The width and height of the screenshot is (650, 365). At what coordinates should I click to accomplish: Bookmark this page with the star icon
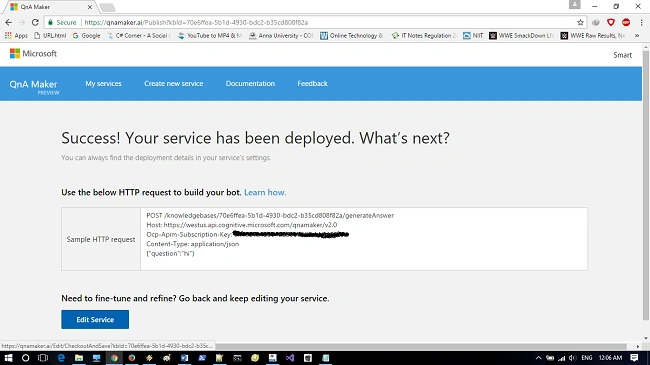(x=580, y=22)
